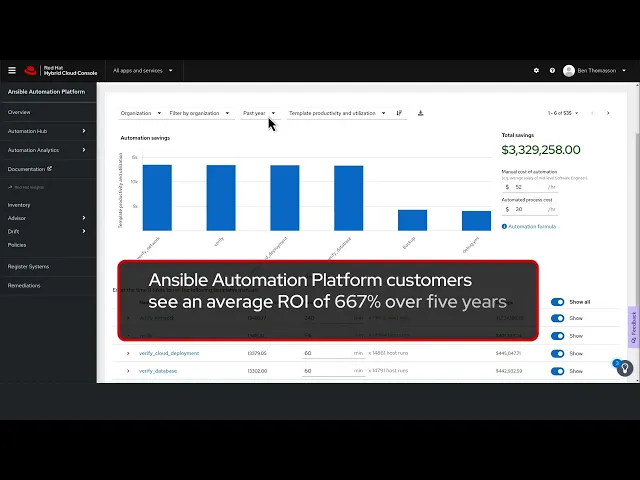The height and width of the screenshot is (480, 640).
Task: Open All apps and services dropdown
Action: click(x=143, y=71)
